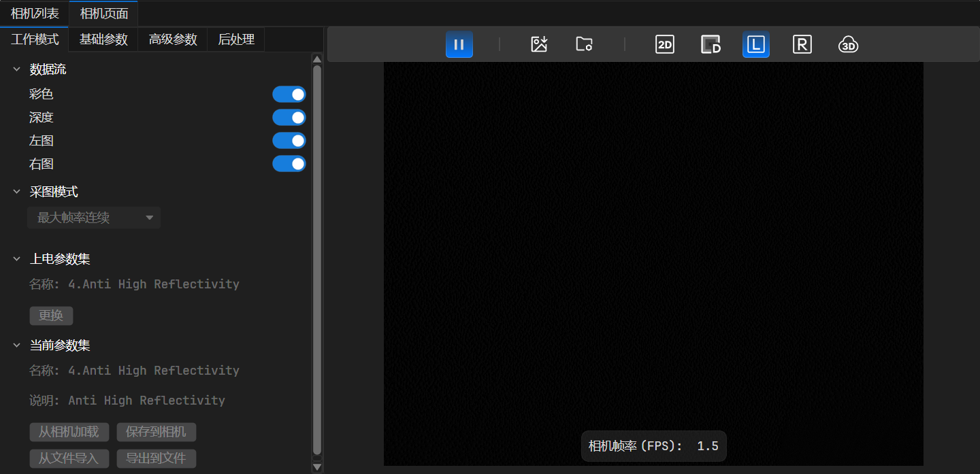980x474 pixels.
Task: Turn off the 左图 stream switch
Action: [289, 141]
